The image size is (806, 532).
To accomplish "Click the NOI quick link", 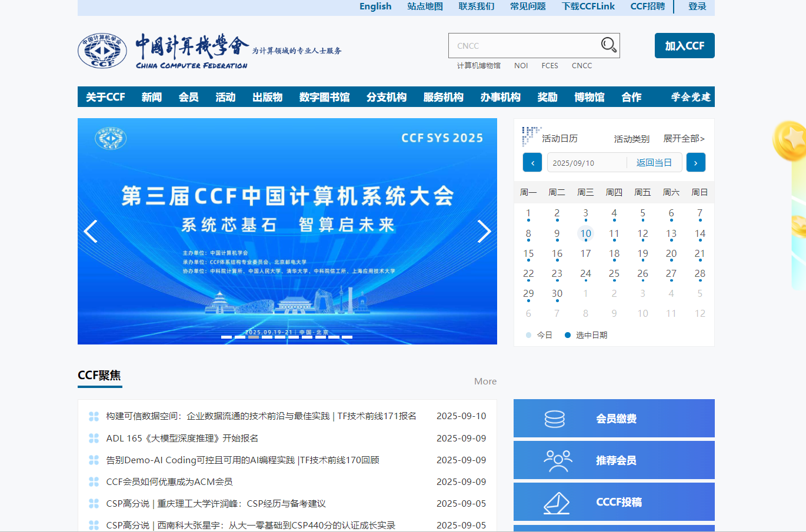I will point(521,66).
